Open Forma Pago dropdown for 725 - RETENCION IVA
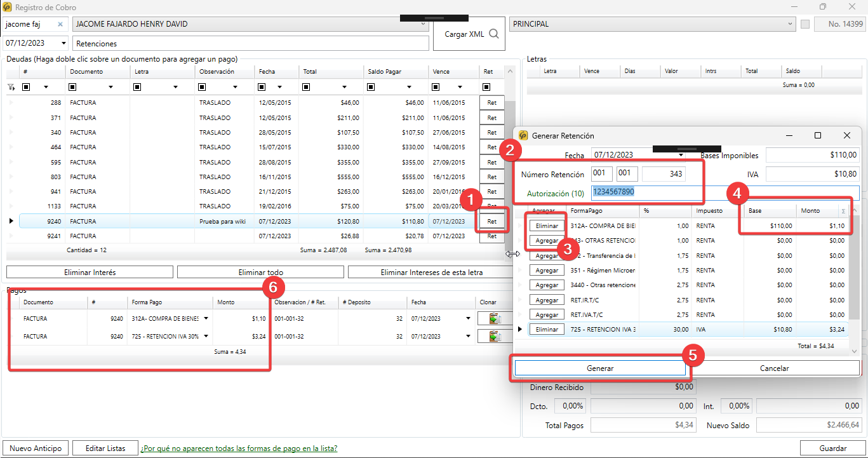Screen dimensions: 868x458 tap(206, 336)
